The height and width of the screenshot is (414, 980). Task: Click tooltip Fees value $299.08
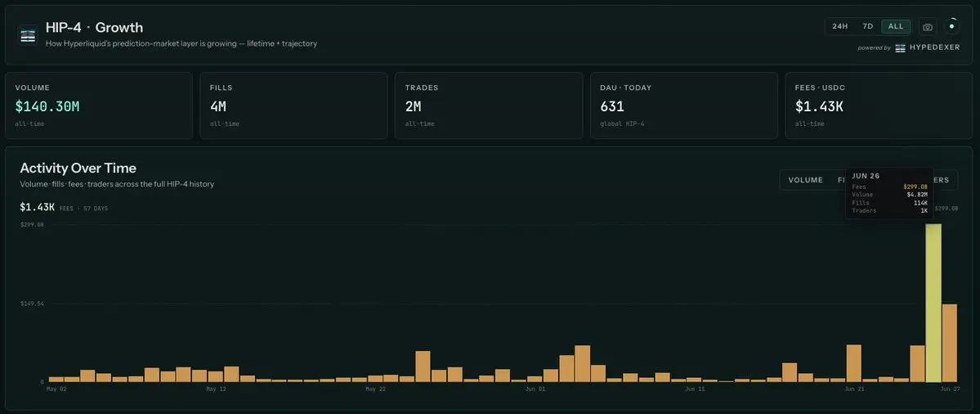[x=915, y=187]
